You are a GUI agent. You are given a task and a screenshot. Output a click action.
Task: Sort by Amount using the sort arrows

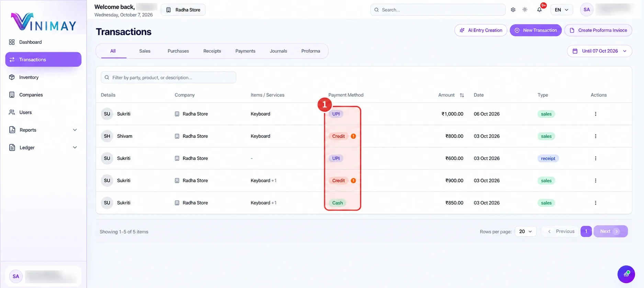462,95
